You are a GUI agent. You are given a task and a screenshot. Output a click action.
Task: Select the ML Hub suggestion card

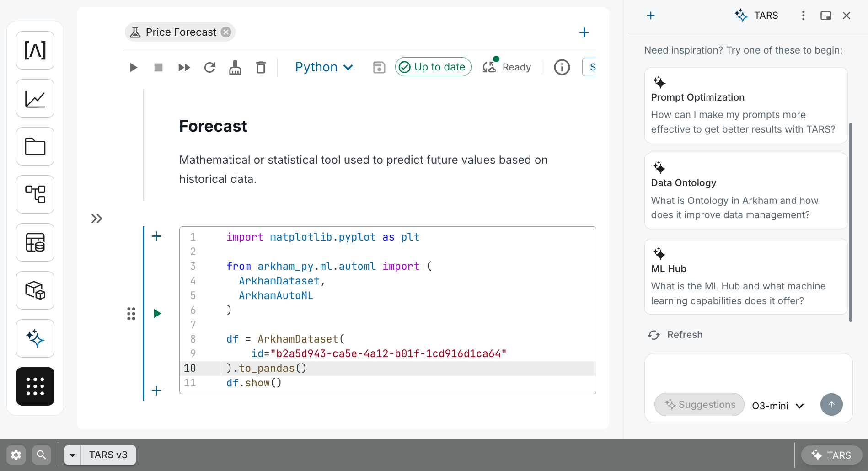click(746, 277)
